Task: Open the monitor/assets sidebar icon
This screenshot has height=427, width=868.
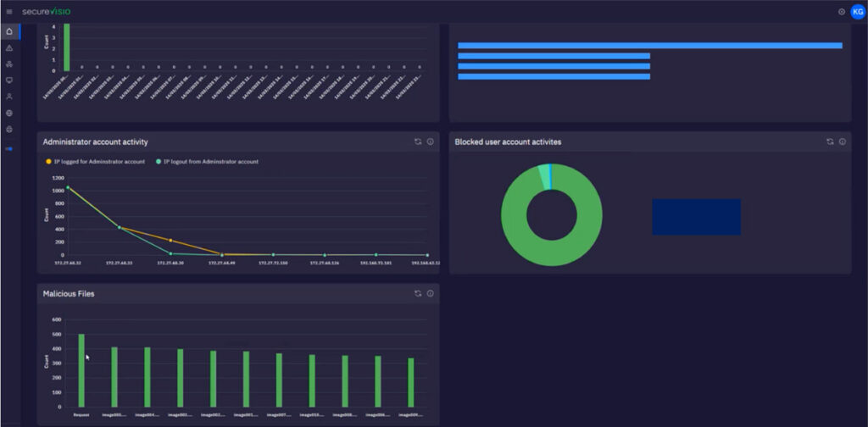Action: (8, 80)
